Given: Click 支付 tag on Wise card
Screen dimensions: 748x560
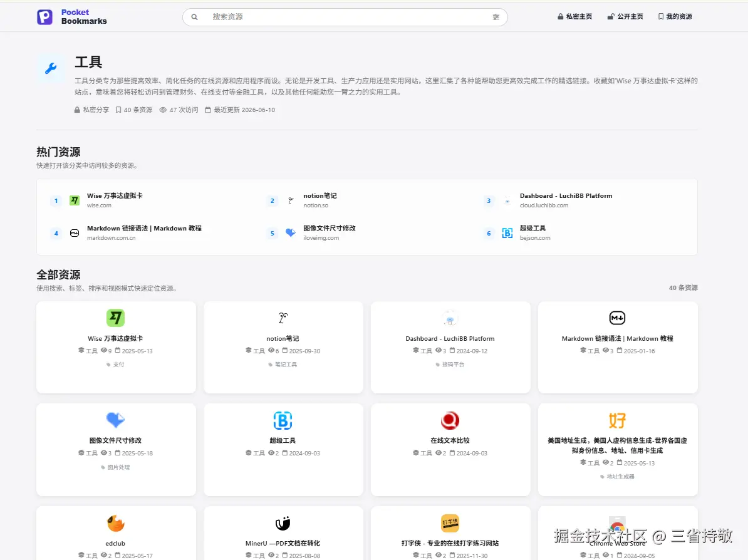Looking at the screenshot, I should tap(115, 365).
